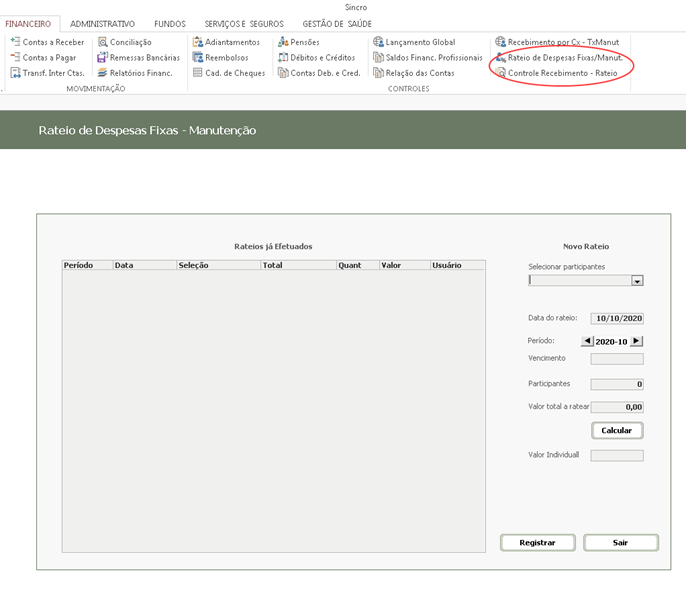Click the Sair button

(620, 542)
